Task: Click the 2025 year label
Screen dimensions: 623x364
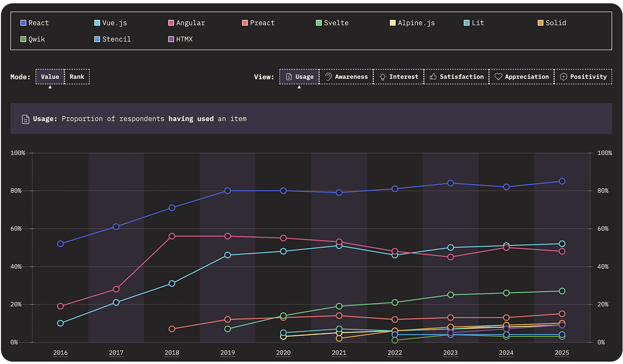Action: [x=562, y=353]
